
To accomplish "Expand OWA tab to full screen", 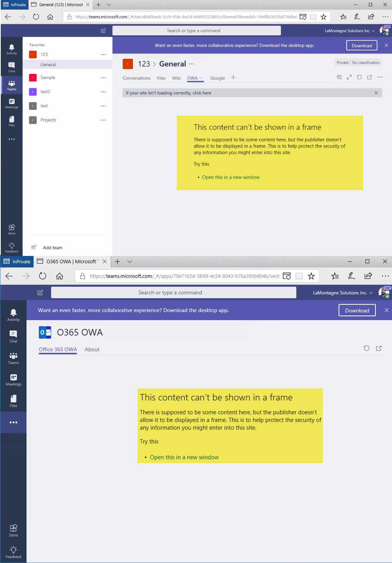I will click(349, 77).
